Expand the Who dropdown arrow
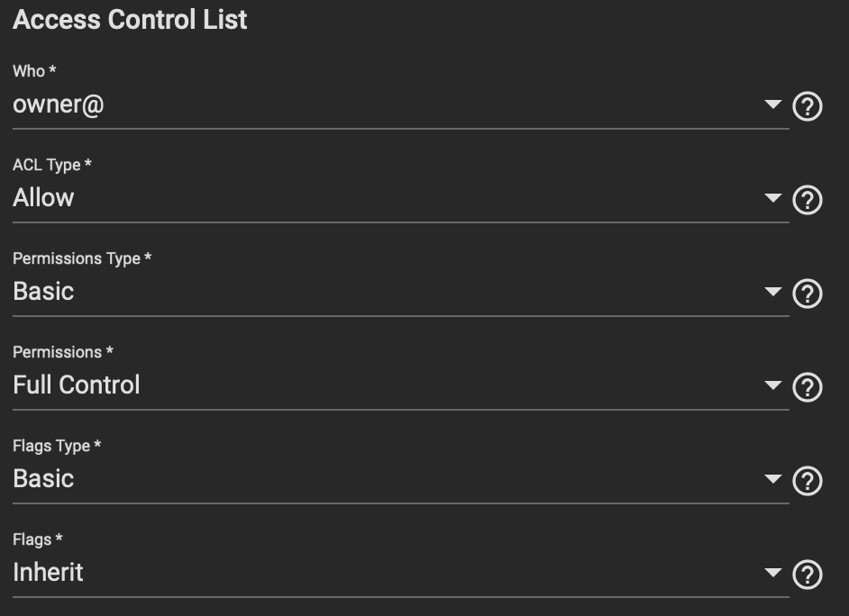The height and width of the screenshot is (616, 849). pyautogui.click(x=772, y=104)
